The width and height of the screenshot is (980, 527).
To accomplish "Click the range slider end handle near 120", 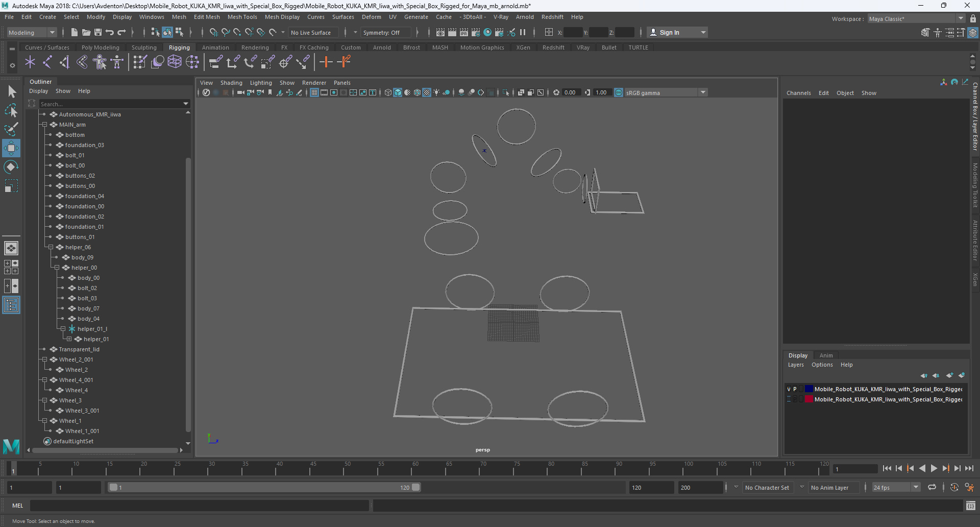I will pos(416,487).
